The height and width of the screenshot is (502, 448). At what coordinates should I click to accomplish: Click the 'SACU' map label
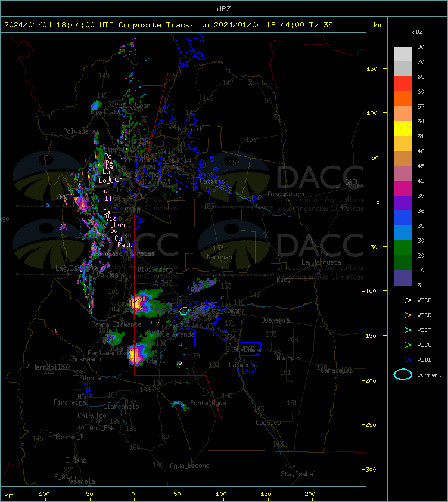coord(352,182)
